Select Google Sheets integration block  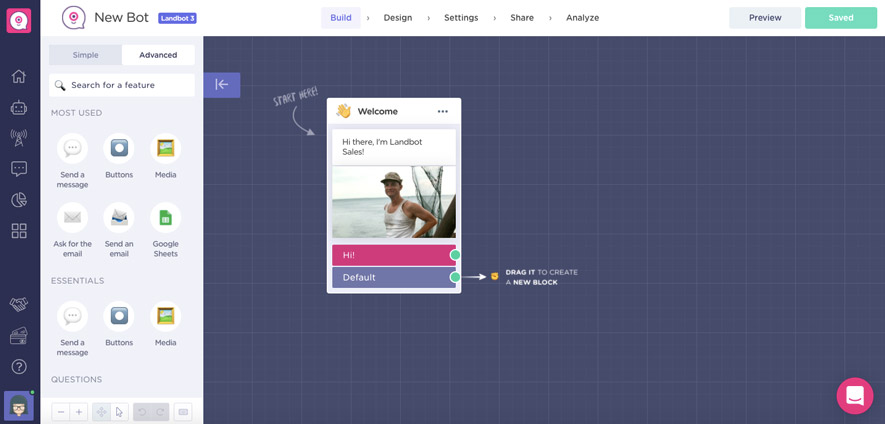[165, 230]
